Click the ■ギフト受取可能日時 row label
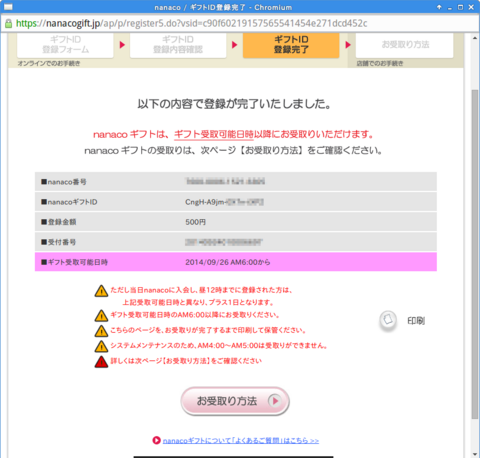The image size is (480, 458). (74, 262)
